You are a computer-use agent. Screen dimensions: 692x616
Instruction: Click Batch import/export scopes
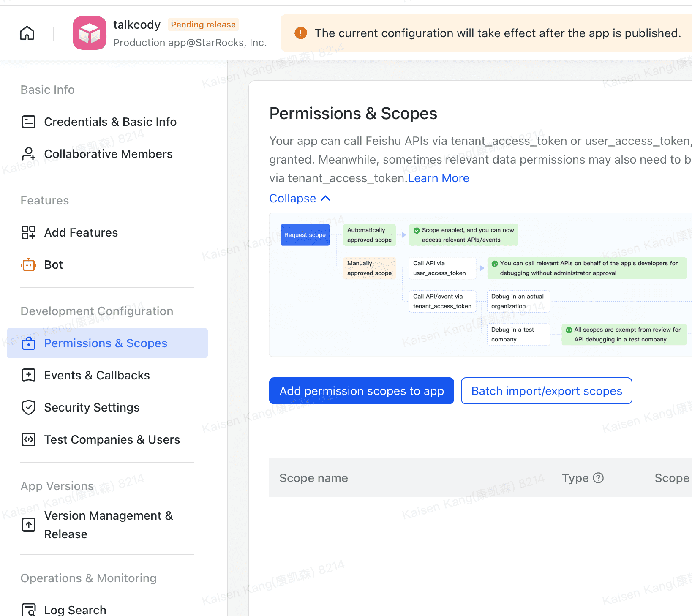click(x=546, y=391)
